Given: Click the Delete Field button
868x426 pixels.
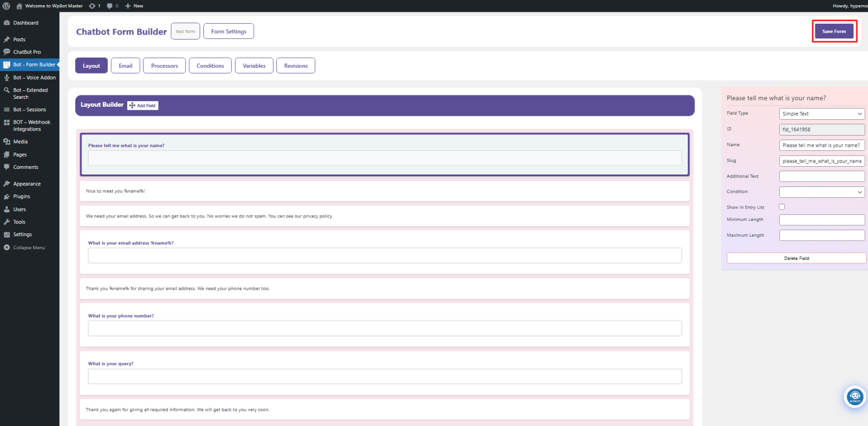Looking at the screenshot, I should tap(796, 258).
